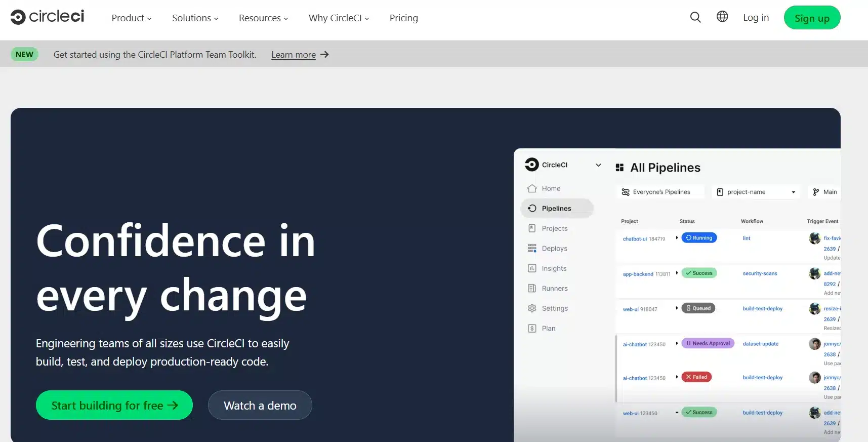Open the dataset-update workflow link
This screenshot has width=868, height=442.
pyautogui.click(x=760, y=344)
